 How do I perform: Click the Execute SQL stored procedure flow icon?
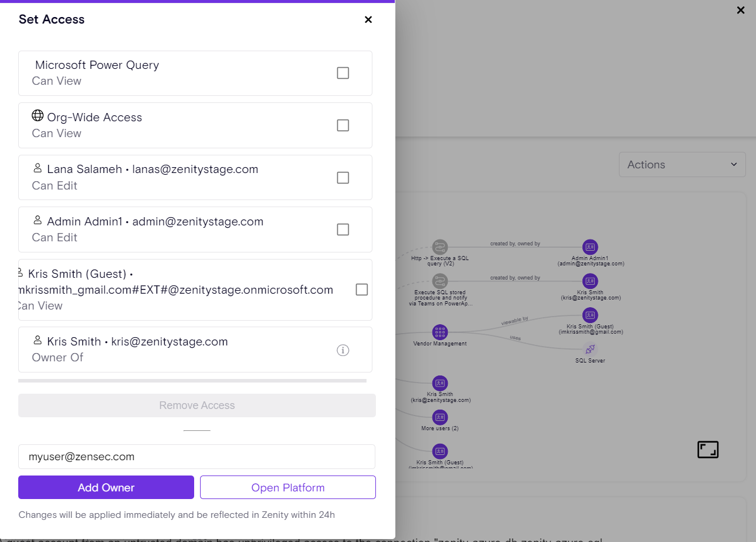[439, 281]
